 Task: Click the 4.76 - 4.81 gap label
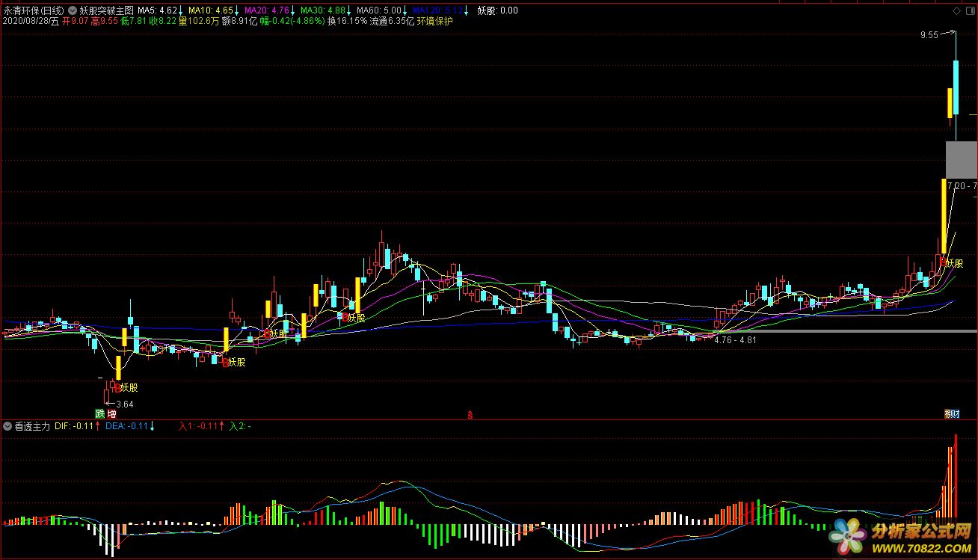tap(735, 340)
